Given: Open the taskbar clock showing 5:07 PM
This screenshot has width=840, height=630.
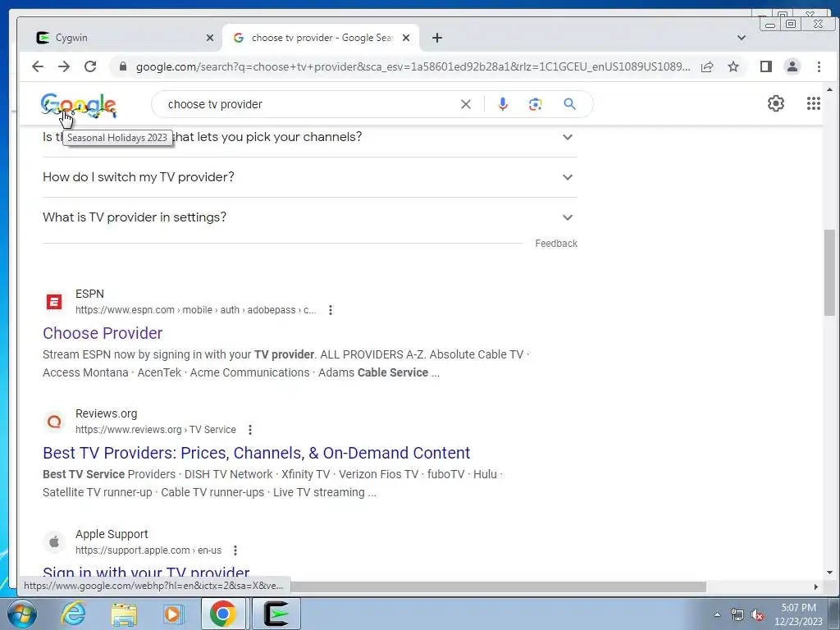Looking at the screenshot, I should (798, 614).
